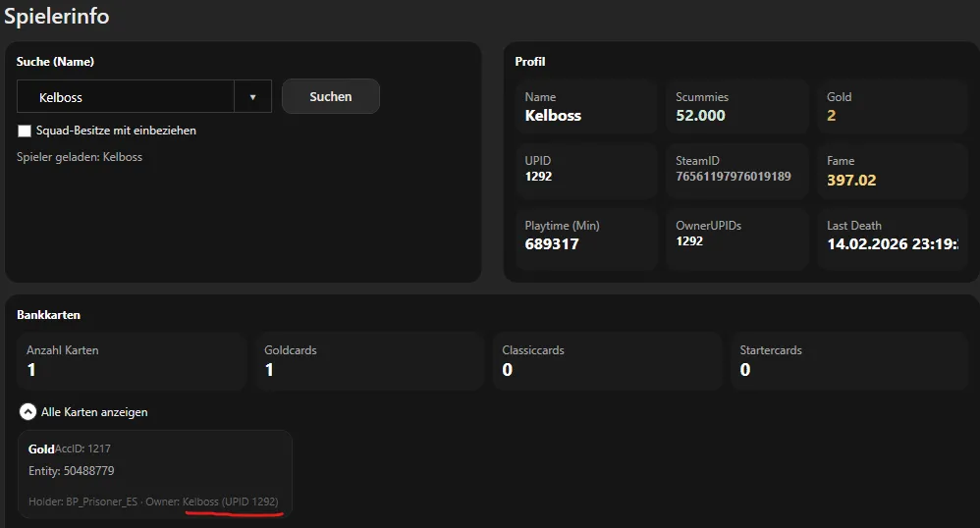This screenshot has width=980, height=528.
Task: Open the player name dropdown arrow
Action: click(x=252, y=97)
